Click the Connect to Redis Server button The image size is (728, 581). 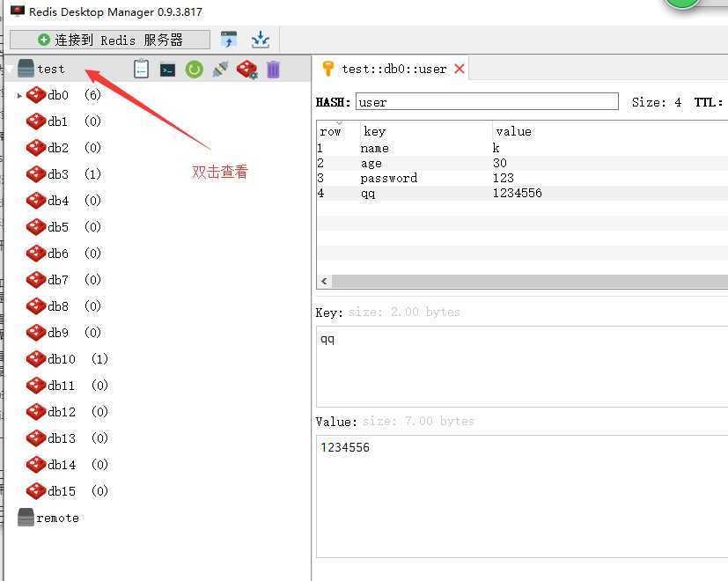(x=110, y=40)
